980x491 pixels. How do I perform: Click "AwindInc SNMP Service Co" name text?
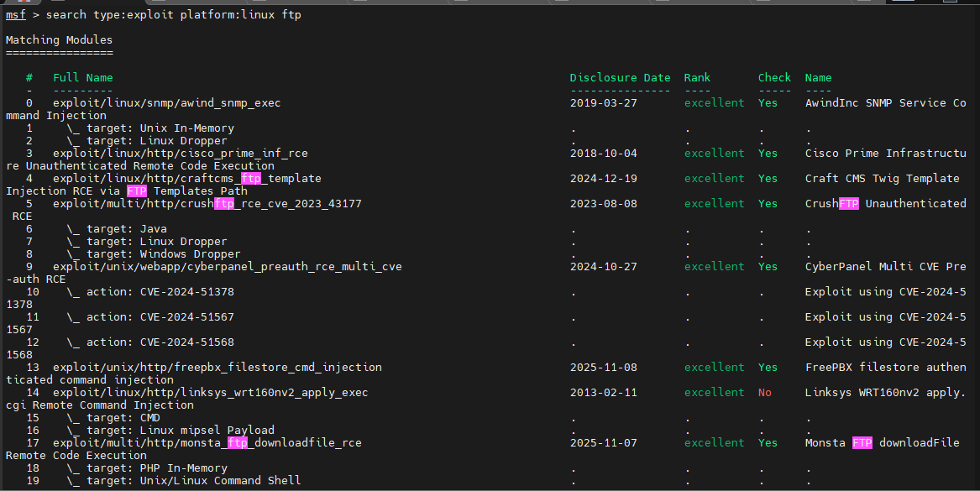(x=886, y=103)
